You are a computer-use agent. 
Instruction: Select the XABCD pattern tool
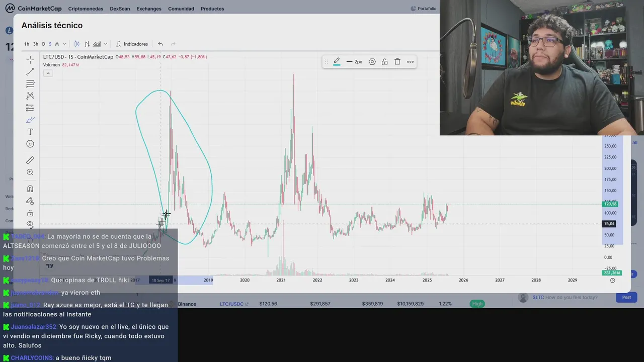pyautogui.click(x=30, y=96)
